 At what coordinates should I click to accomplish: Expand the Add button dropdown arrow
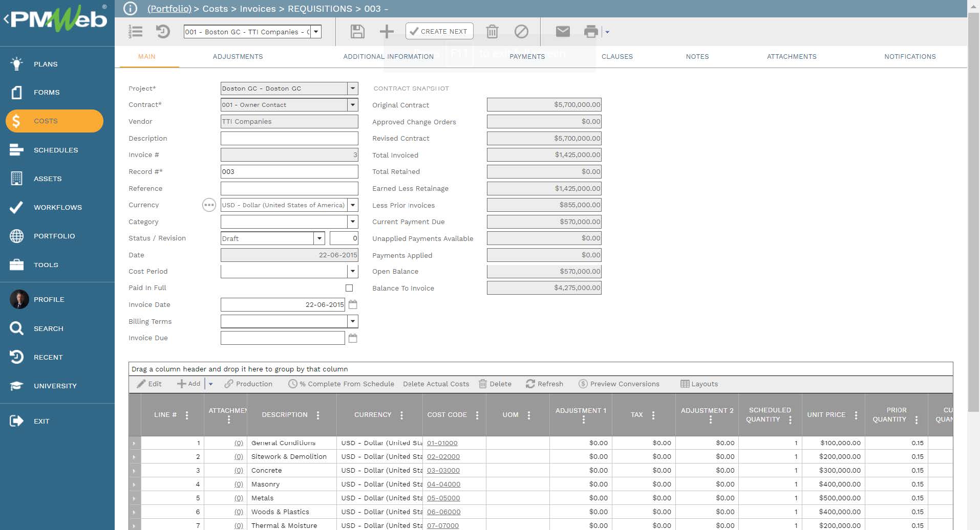[x=210, y=384]
